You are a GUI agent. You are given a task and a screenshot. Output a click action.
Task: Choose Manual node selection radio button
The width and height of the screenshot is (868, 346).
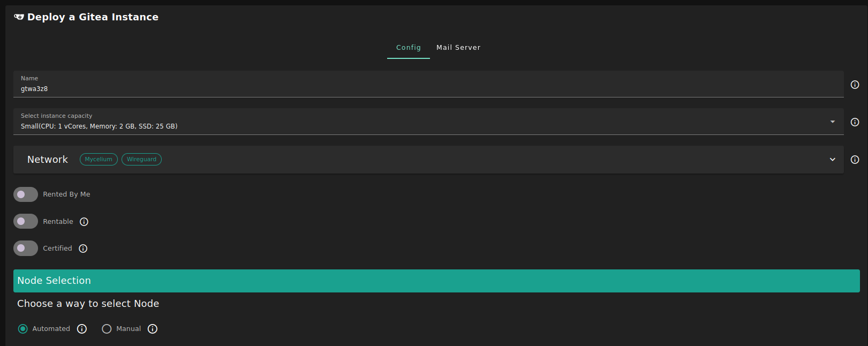(107, 329)
